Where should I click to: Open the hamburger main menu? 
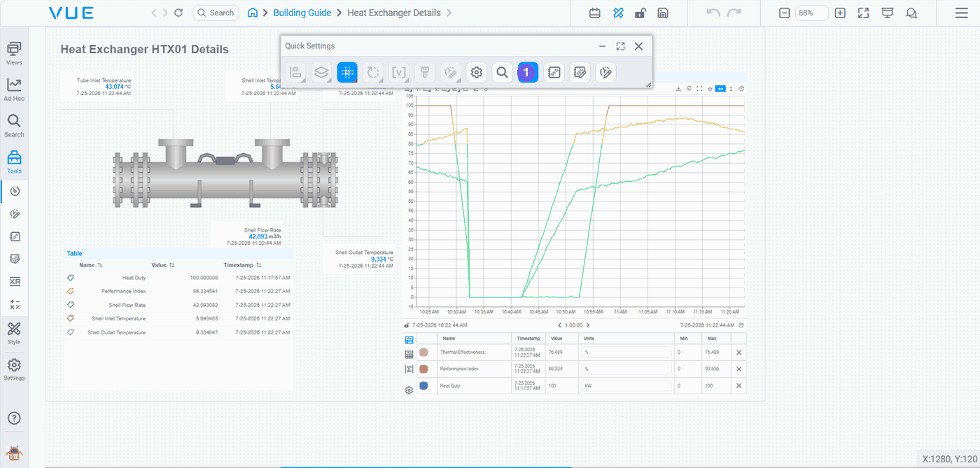point(962,13)
